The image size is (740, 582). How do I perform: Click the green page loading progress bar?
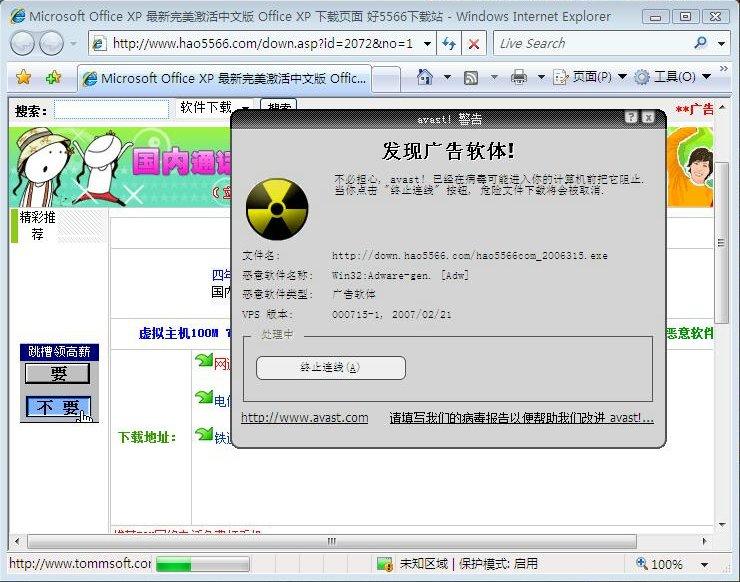click(x=202, y=564)
